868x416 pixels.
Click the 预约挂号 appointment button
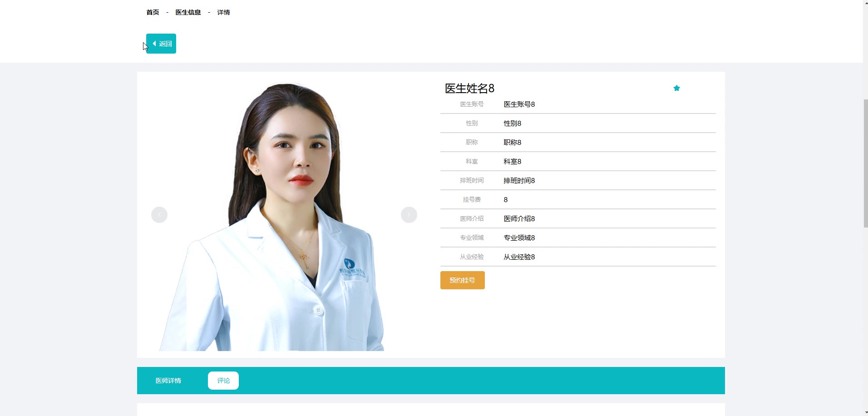(x=463, y=280)
